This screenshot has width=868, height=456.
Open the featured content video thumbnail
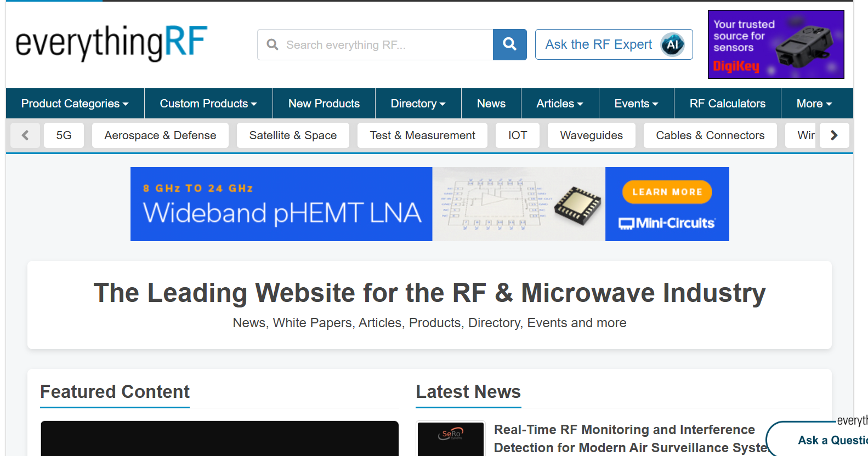[219, 438]
